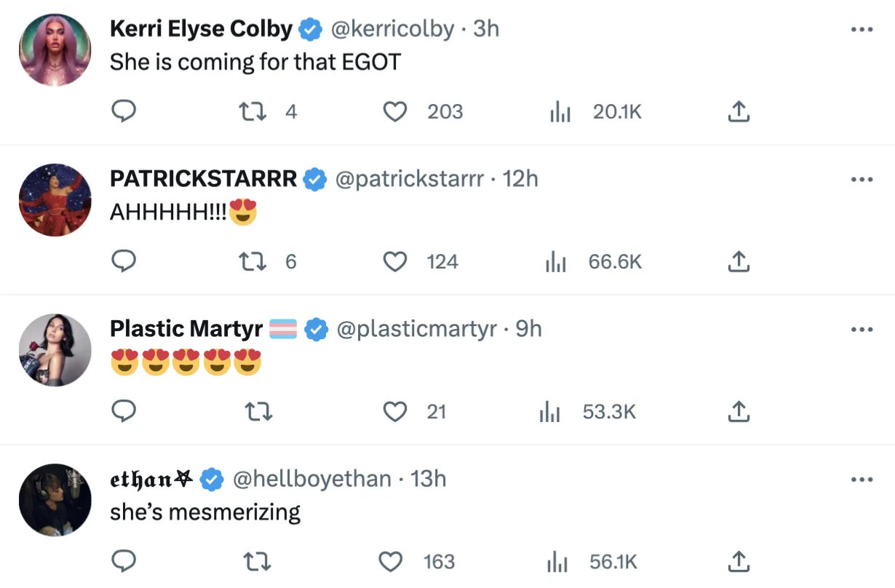
Task: Open Plastic Martyr's profile picture
Action: pyautogui.click(x=55, y=350)
